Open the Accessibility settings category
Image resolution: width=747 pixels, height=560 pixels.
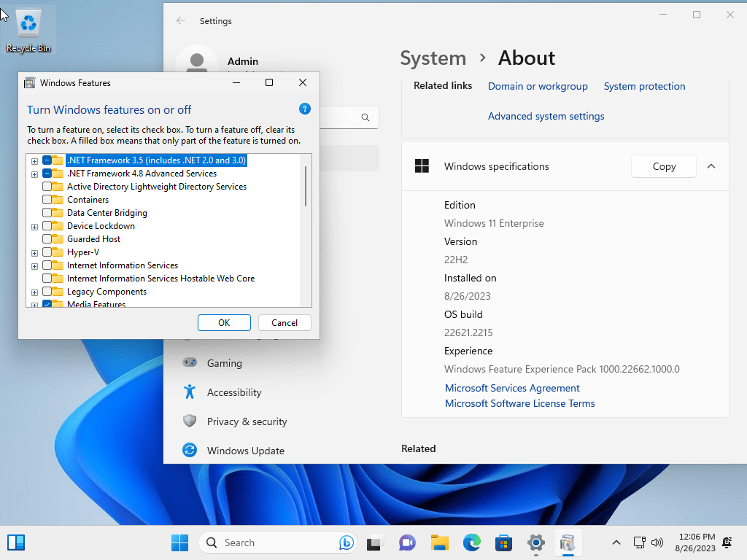point(234,392)
